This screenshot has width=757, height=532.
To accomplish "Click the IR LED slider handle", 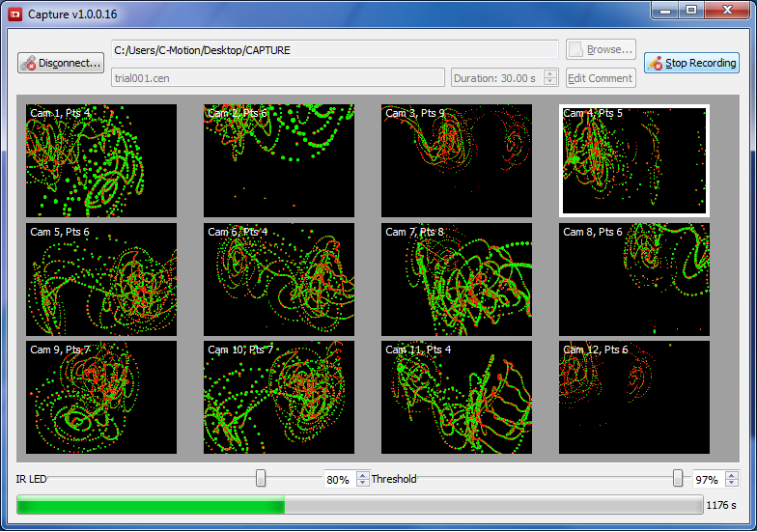I will (261, 478).
